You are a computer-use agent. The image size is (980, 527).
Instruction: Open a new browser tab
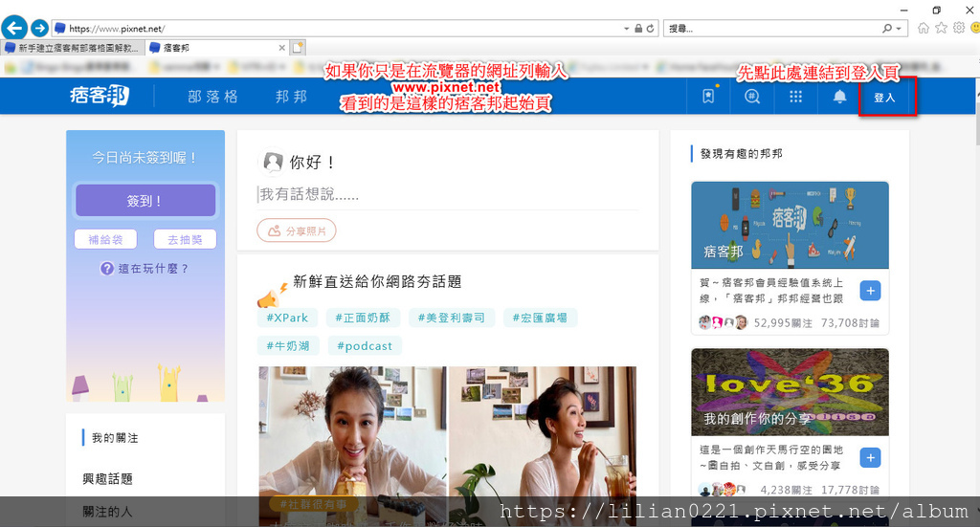click(x=298, y=48)
